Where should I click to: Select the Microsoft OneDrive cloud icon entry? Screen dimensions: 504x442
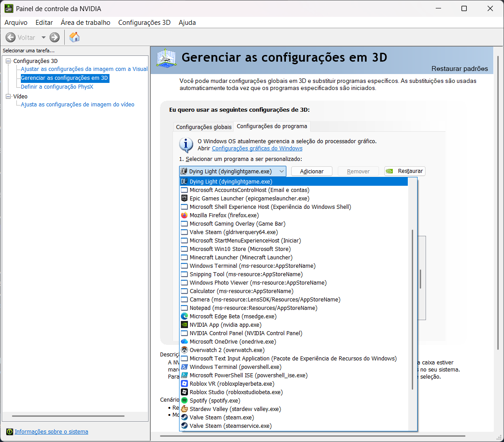point(184,341)
